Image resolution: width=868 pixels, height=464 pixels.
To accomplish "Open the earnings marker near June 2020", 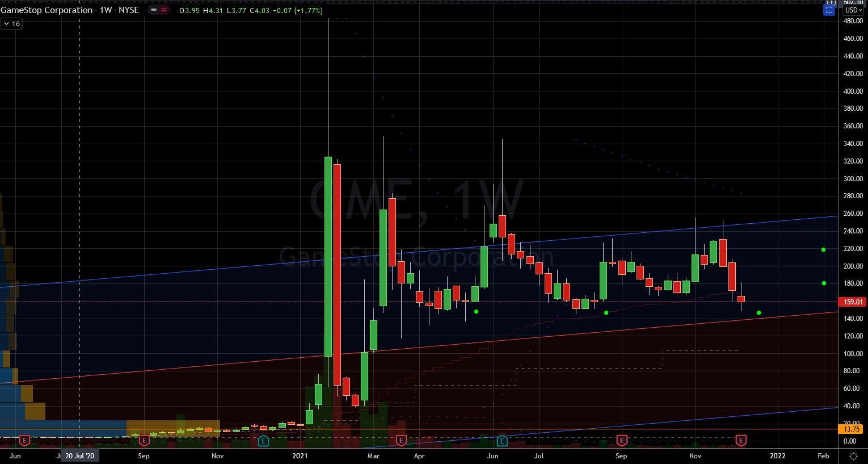I will click(x=24, y=441).
